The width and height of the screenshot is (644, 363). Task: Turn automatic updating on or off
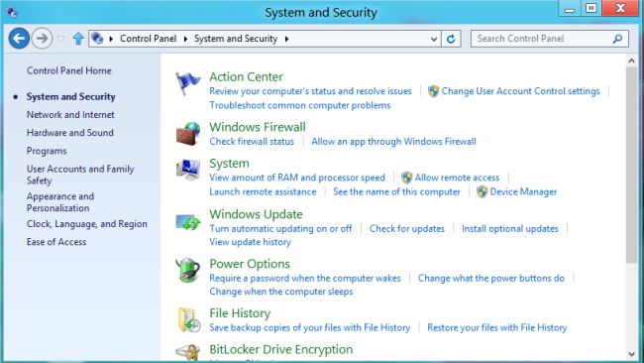click(x=280, y=228)
